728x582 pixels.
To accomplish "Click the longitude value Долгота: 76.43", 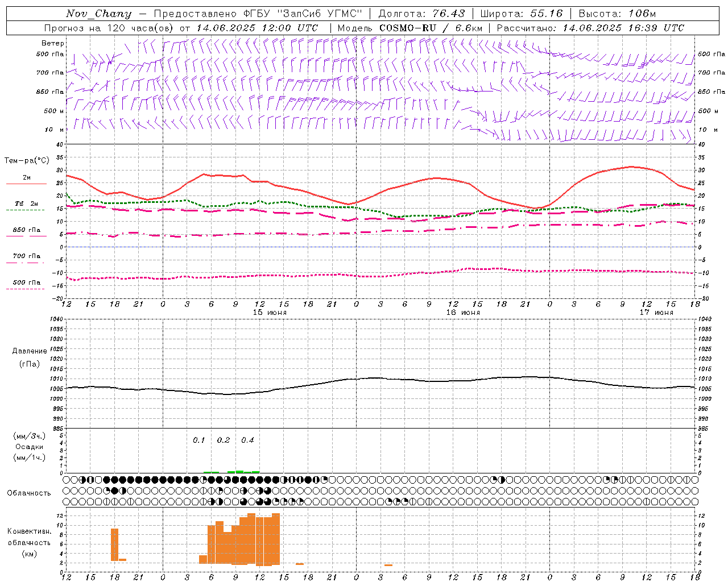I will click(421, 14).
